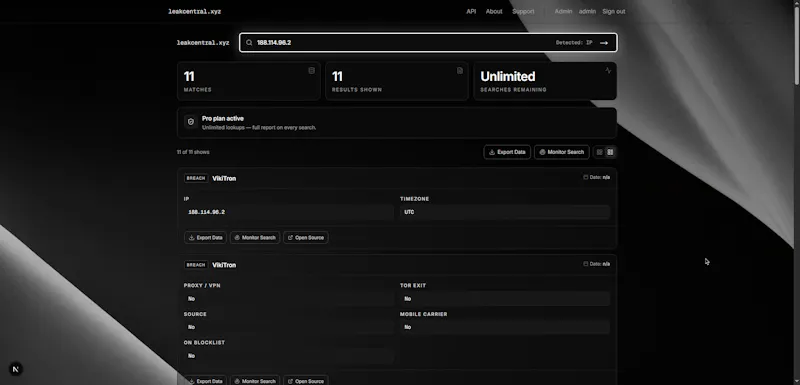Click the top Monitor Search button beside view toggles
Viewport: 800px width, 385px height.
[562, 152]
